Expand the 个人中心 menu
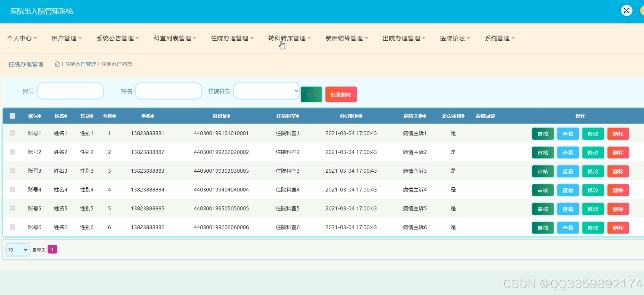Viewport: 644px width, 295px height. [x=22, y=38]
